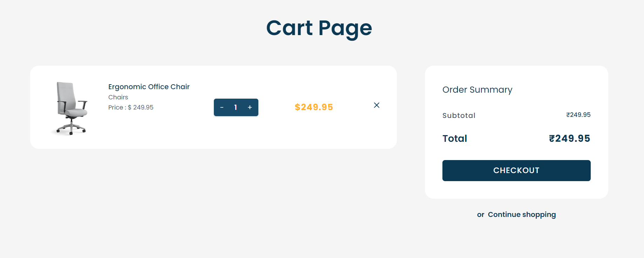Click the Subtotal label
The image size is (644, 258).
(x=459, y=115)
